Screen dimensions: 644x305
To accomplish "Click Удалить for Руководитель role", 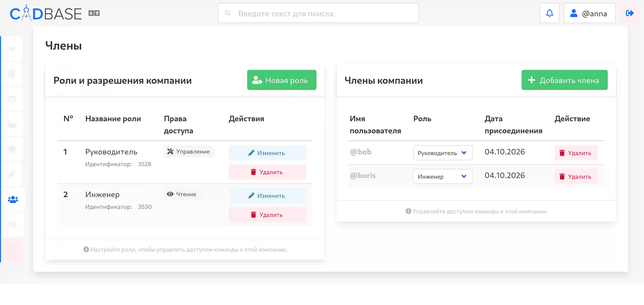I will [x=267, y=172].
